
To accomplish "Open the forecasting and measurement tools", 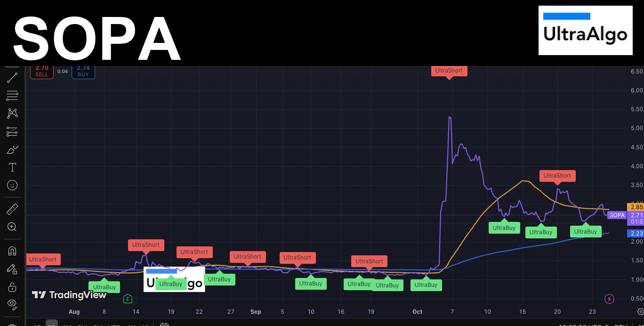I will 12,131.
